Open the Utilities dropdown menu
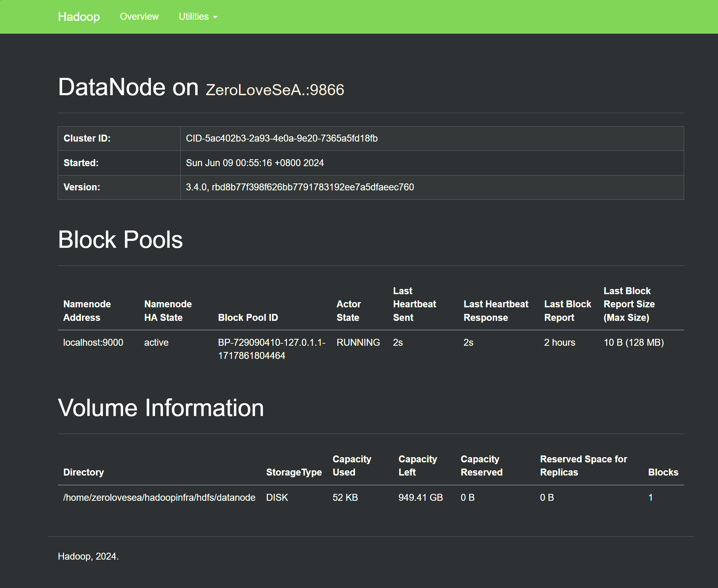 198,17
